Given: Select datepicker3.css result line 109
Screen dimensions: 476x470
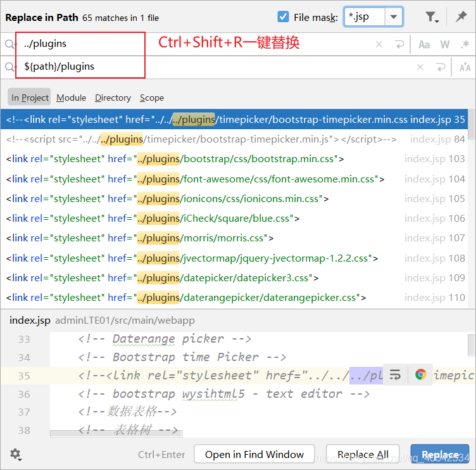Looking at the screenshot, I should (x=234, y=278).
